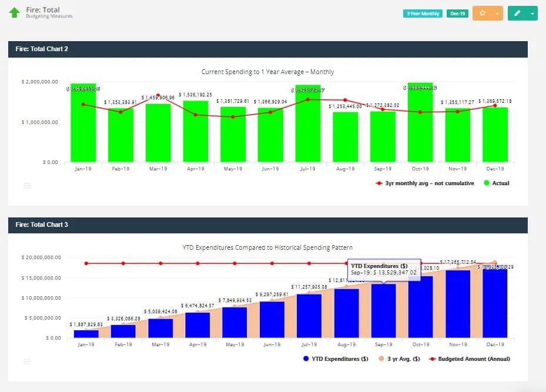Click the Aug-19 blue bar in Chart 3
This screenshot has height=392, width=546.
click(x=347, y=313)
